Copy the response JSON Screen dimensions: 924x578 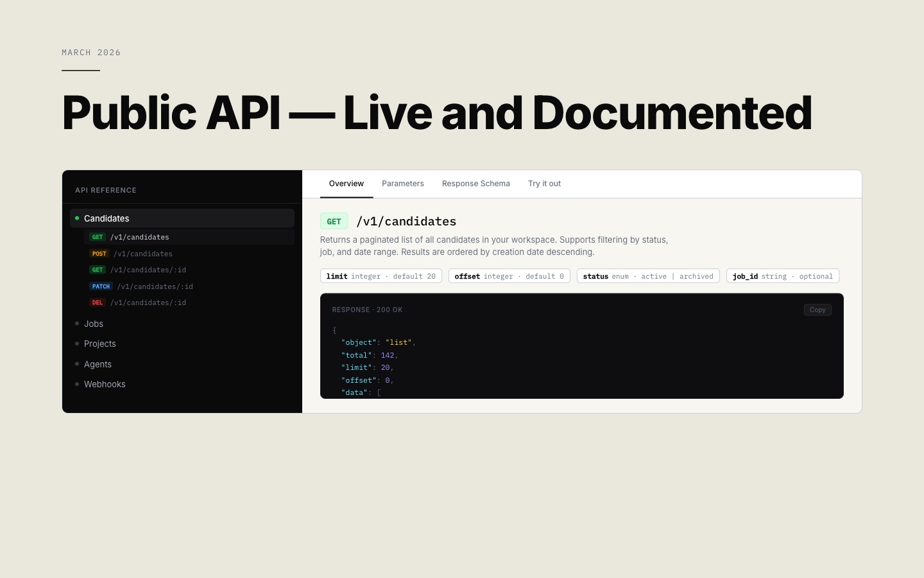(x=817, y=310)
